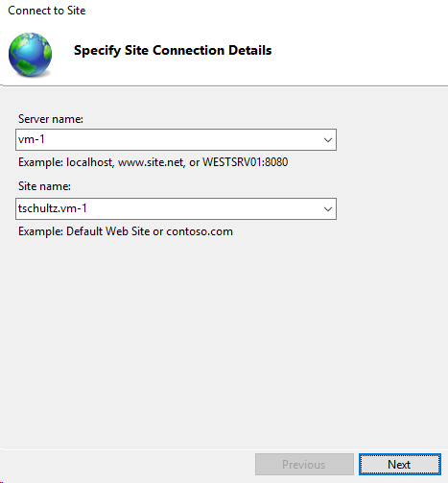Click the Connect to Site window title
The image size is (448, 483).
(x=47, y=11)
